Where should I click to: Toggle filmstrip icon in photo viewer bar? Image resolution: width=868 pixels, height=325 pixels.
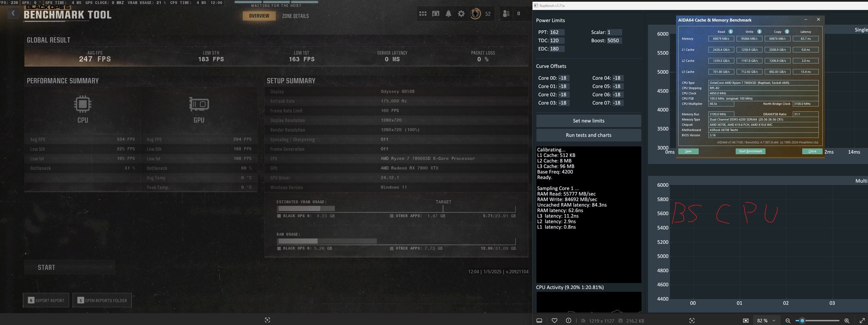coord(540,321)
